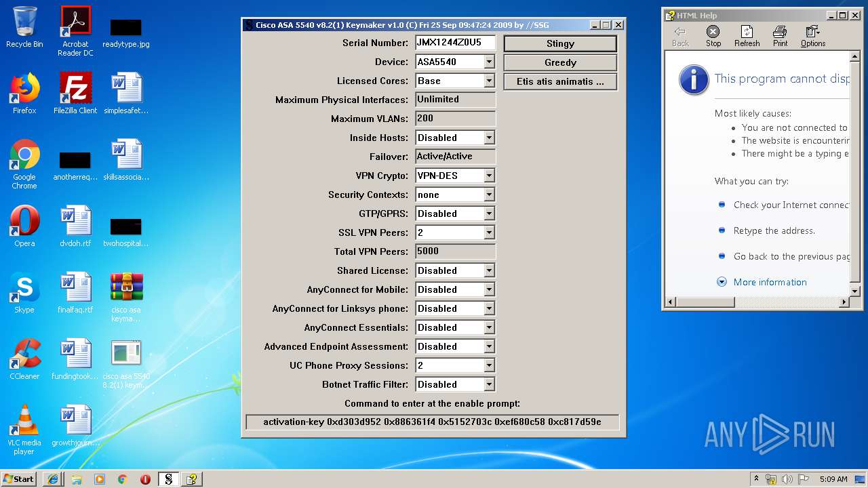Expand AnyConnect for Mobile dropdown

coord(490,289)
